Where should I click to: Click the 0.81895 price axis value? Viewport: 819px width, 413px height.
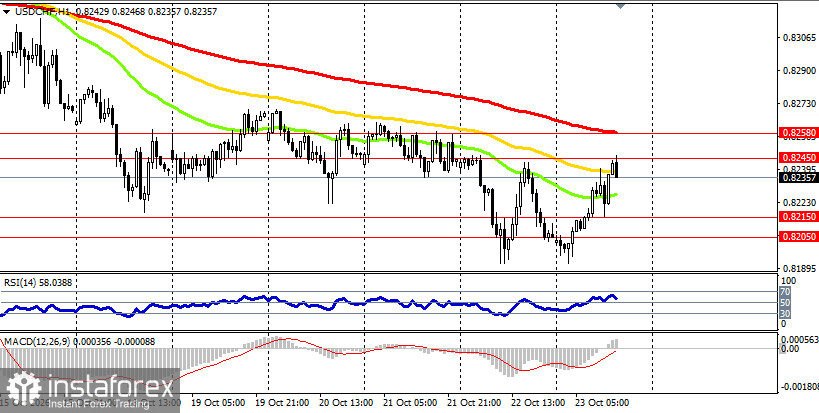(800, 269)
